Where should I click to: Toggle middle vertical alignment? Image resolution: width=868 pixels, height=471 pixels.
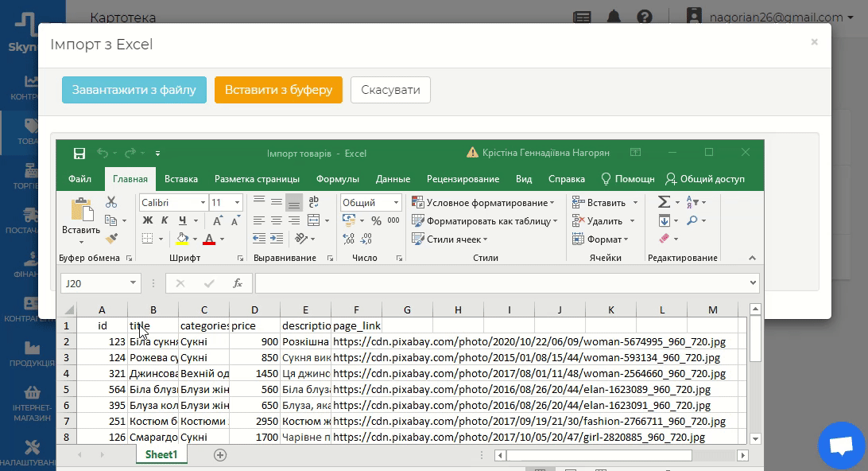click(x=277, y=202)
